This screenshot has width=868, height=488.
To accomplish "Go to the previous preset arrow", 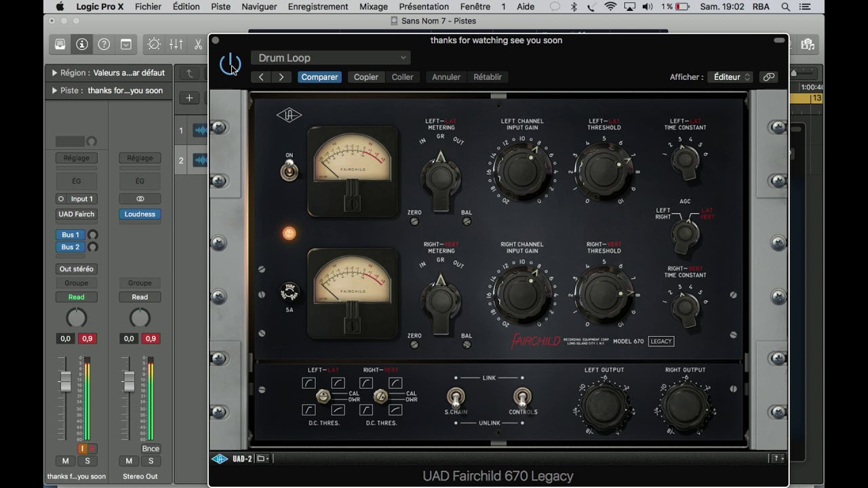I will (x=261, y=77).
